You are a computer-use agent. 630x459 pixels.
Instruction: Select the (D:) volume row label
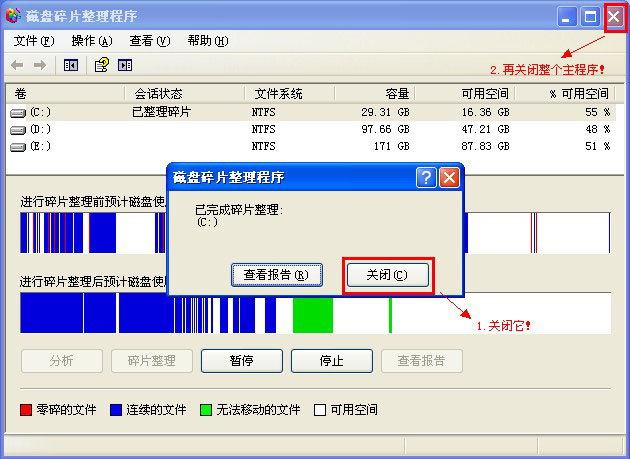click(41, 129)
